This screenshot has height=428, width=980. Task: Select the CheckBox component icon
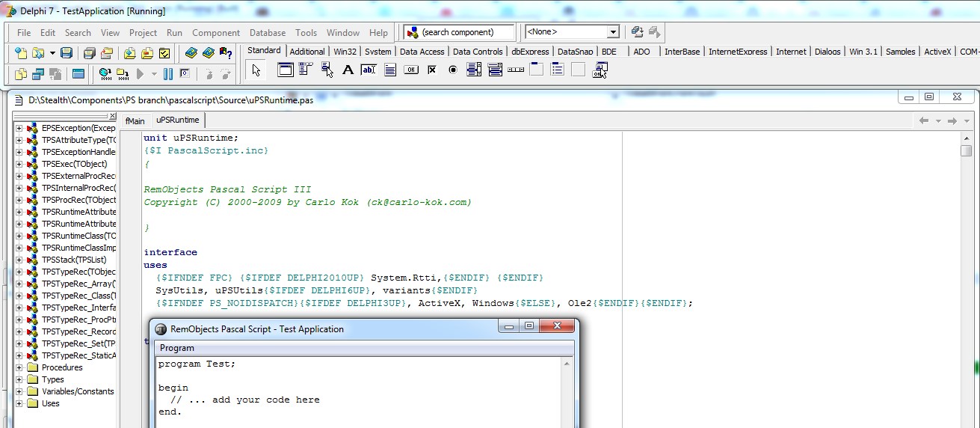431,70
